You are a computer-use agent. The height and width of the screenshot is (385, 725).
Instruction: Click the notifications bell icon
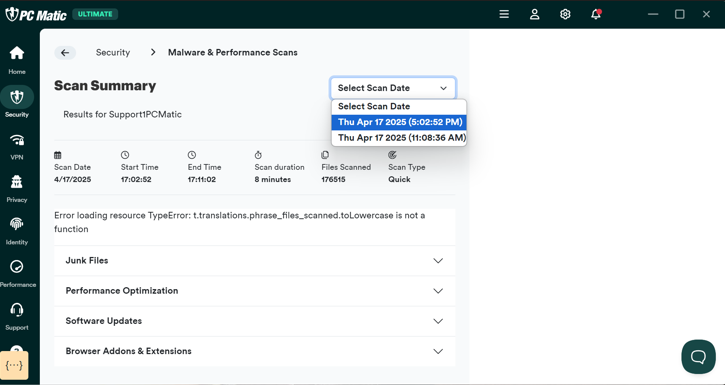pos(596,14)
